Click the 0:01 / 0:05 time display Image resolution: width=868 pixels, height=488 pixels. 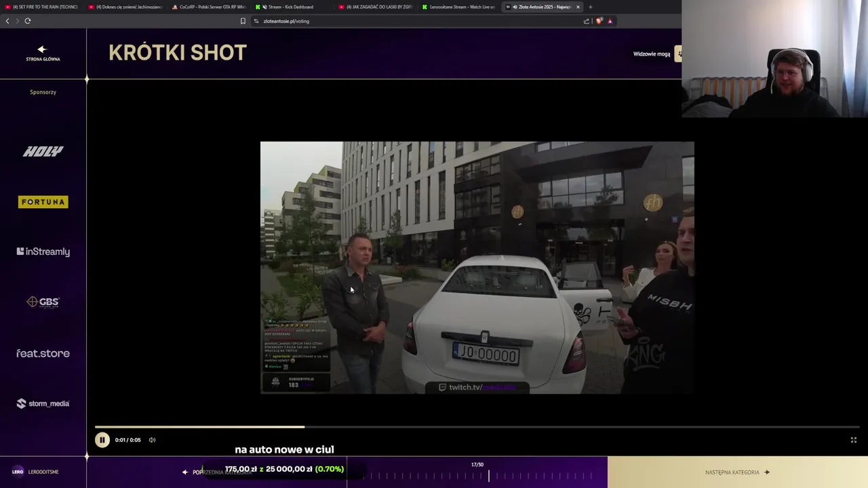point(128,440)
